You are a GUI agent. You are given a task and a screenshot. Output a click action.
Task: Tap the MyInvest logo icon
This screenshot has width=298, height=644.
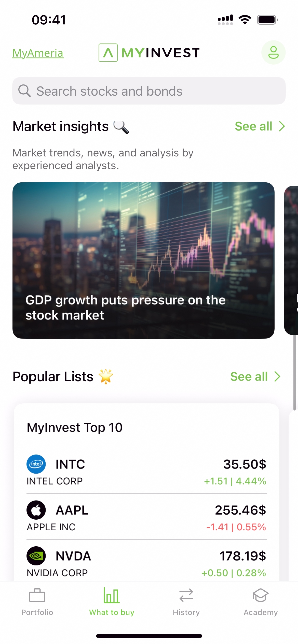point(108,53)
